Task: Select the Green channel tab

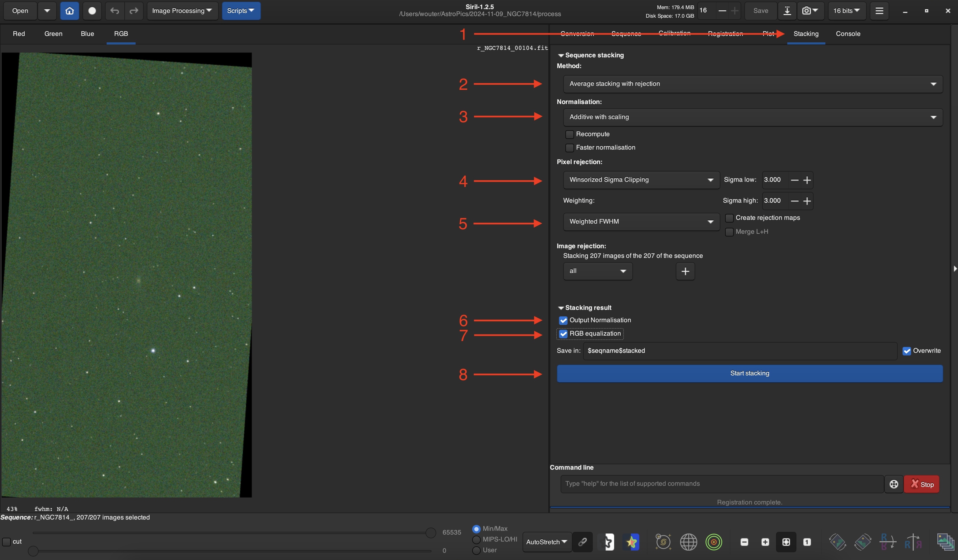Action: [x=53, y=34]
